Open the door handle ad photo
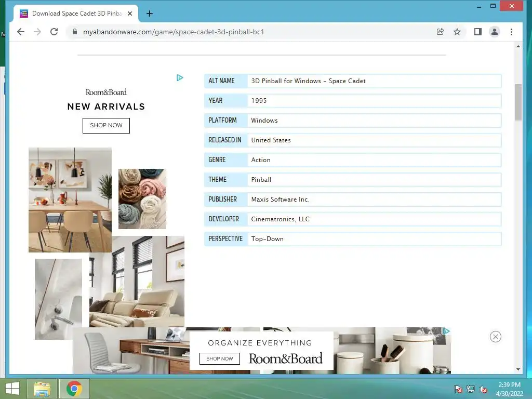Viewport: 532px width, 399px height. pos(58,299)
